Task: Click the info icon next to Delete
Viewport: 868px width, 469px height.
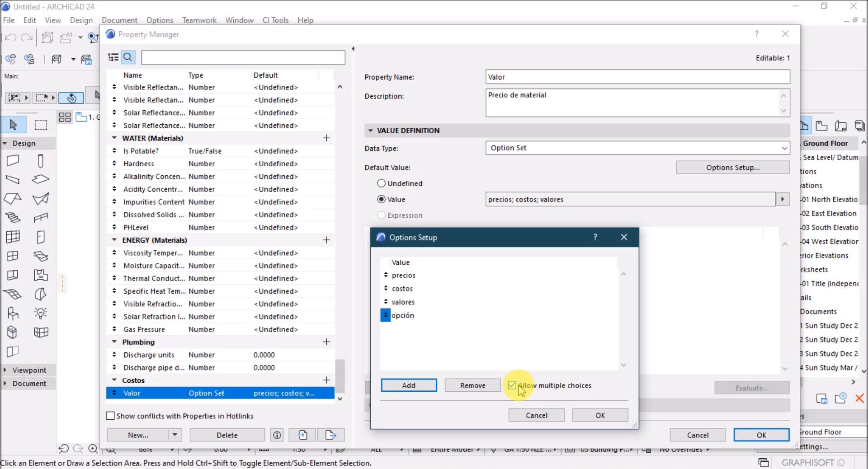Action: (x=277, y=435)
